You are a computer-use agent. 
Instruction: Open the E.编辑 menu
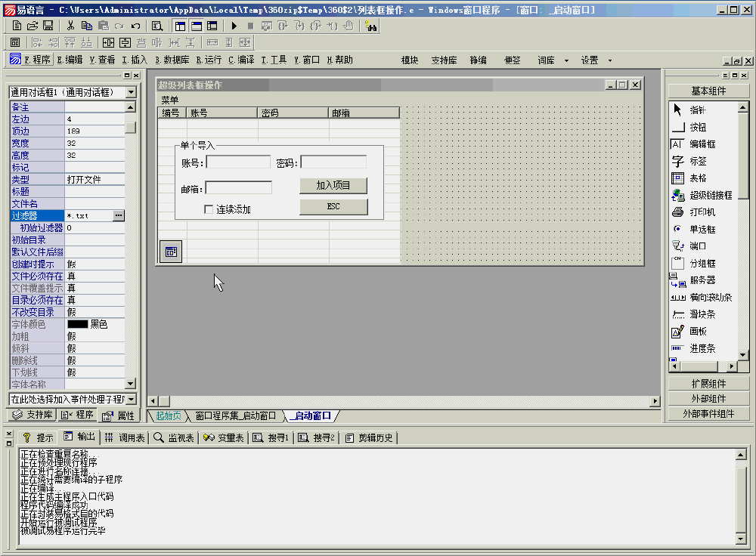(70, 60)
